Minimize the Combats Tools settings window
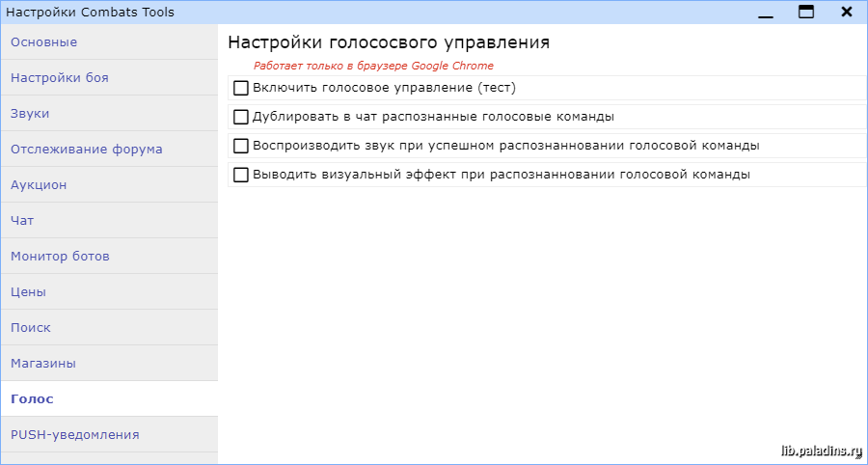868x465 pixels. 766,13
